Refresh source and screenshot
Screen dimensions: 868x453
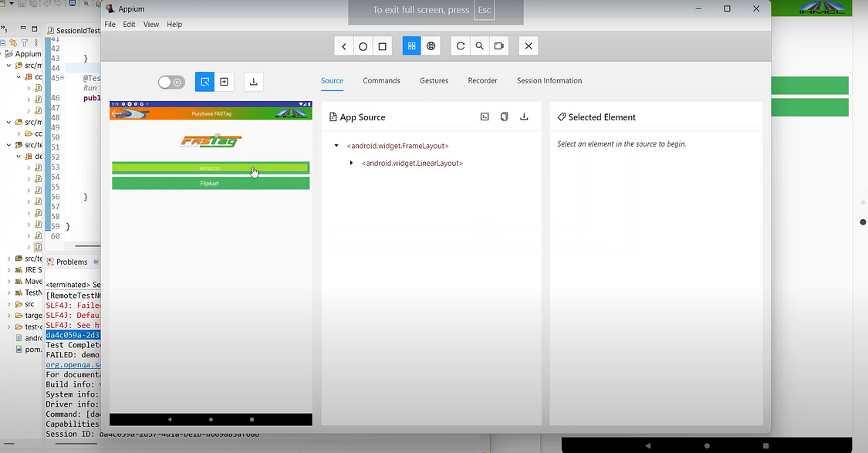pos(461,46)
